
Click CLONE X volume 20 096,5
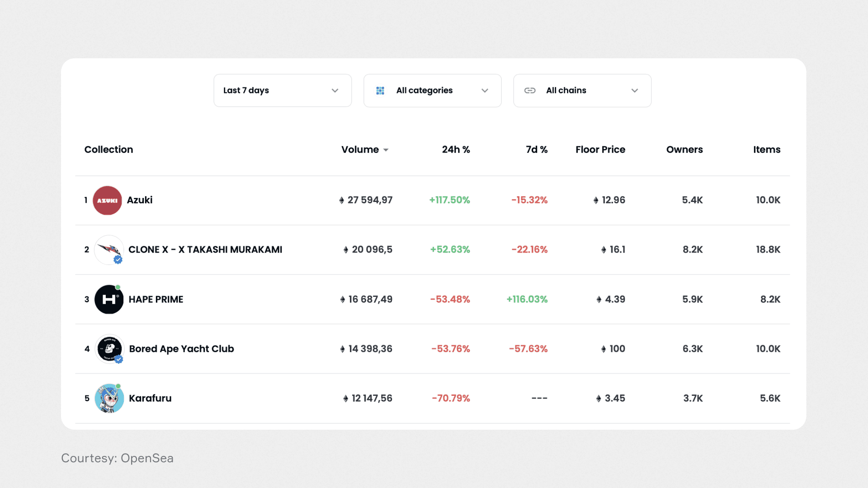pyautogui.click(x=372, y=249)
